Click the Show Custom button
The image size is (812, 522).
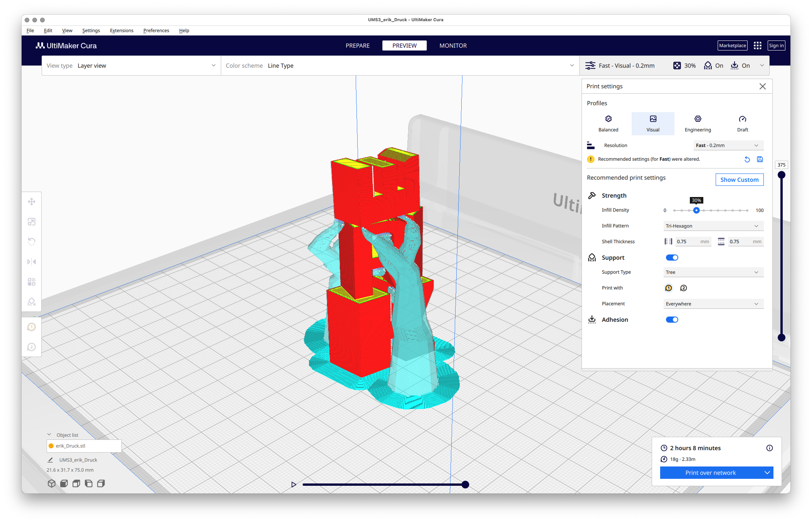pos(739,180)
